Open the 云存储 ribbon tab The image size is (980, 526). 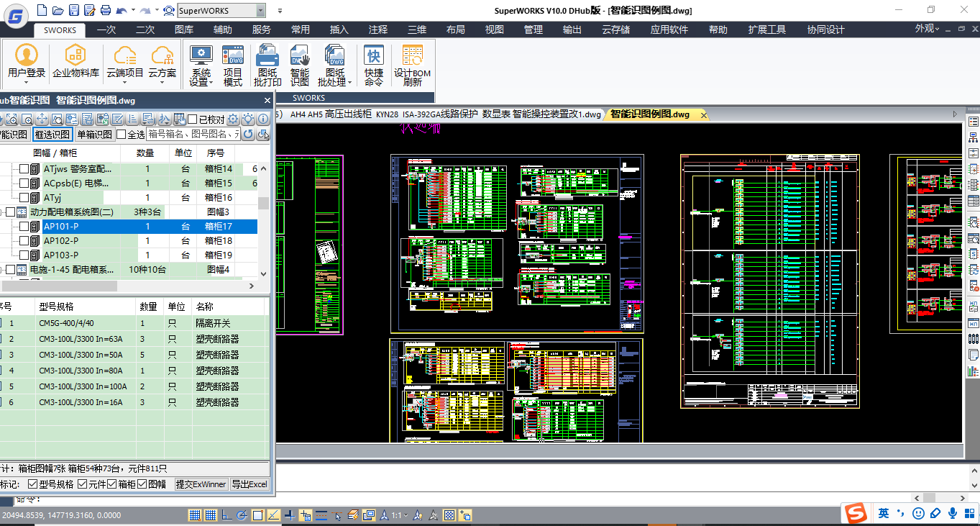click(x=615, y=30)
